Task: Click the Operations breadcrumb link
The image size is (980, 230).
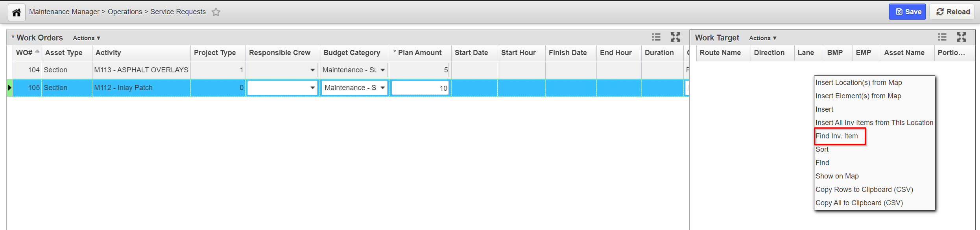Action: (x=125, y=12)
